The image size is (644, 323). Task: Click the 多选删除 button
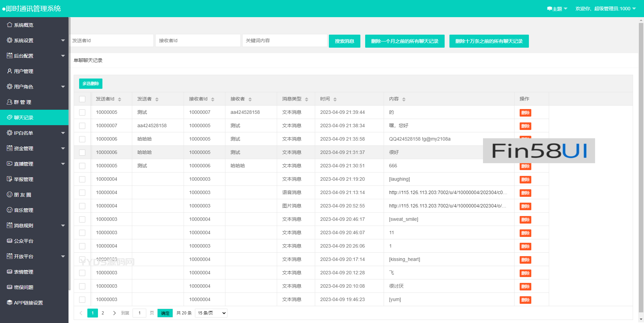coord(91,84)
